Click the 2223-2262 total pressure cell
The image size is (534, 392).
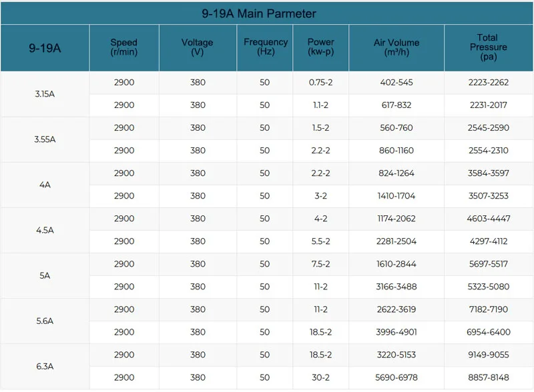(489, 83)
